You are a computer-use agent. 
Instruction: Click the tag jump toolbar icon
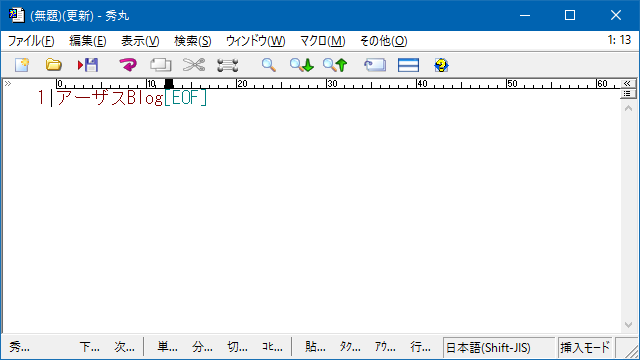(375, 65)
